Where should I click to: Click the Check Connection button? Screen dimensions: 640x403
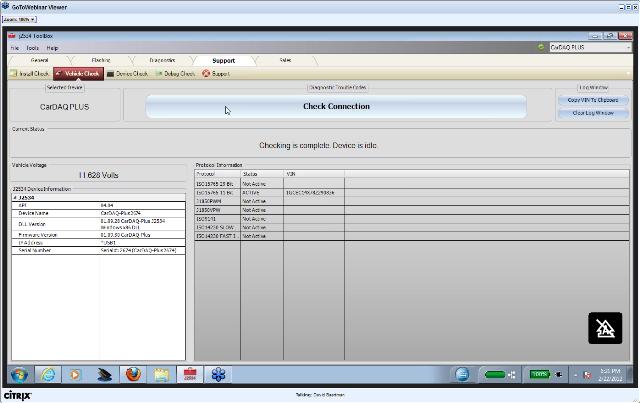click(x=336, y=106)
